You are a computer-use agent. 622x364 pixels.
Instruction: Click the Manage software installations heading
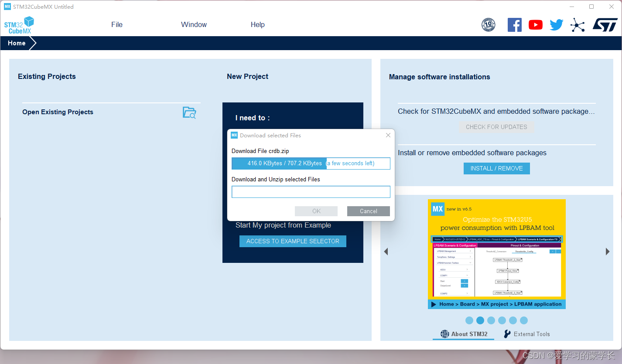(439, 77)
